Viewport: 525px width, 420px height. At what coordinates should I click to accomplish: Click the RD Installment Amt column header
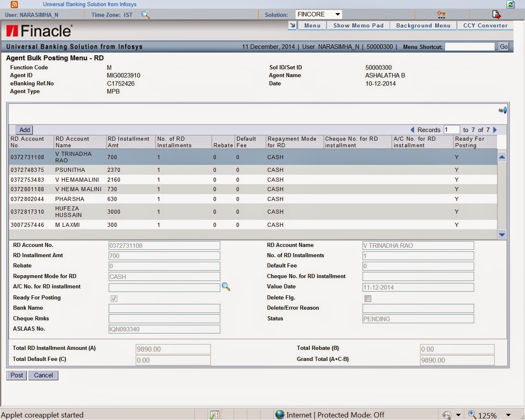click(x=131, y=142)
